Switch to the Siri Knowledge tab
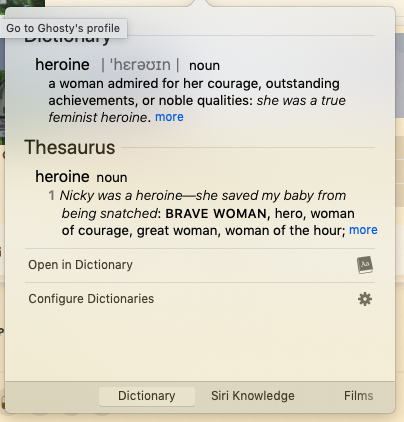 253,396
